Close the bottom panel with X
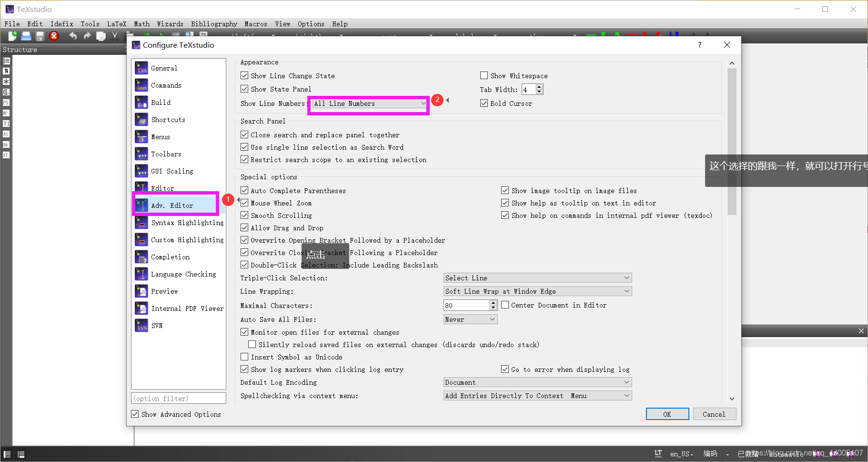 point(861,331)
